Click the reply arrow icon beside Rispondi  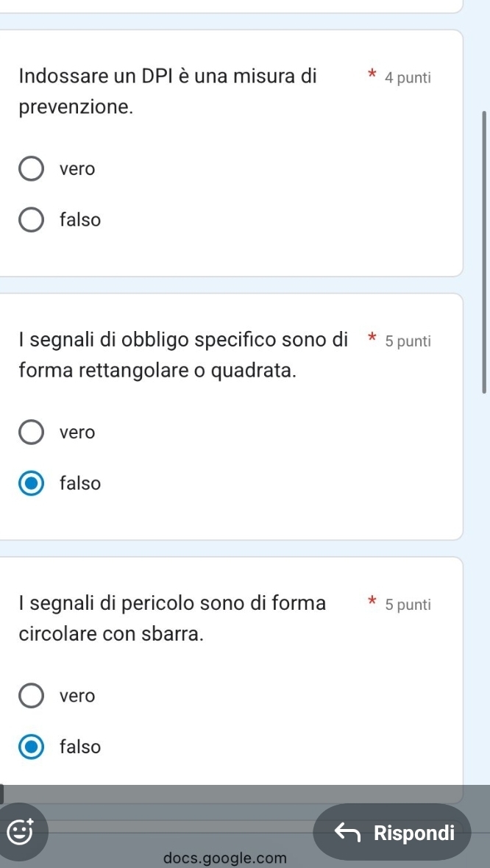[349, 833]
